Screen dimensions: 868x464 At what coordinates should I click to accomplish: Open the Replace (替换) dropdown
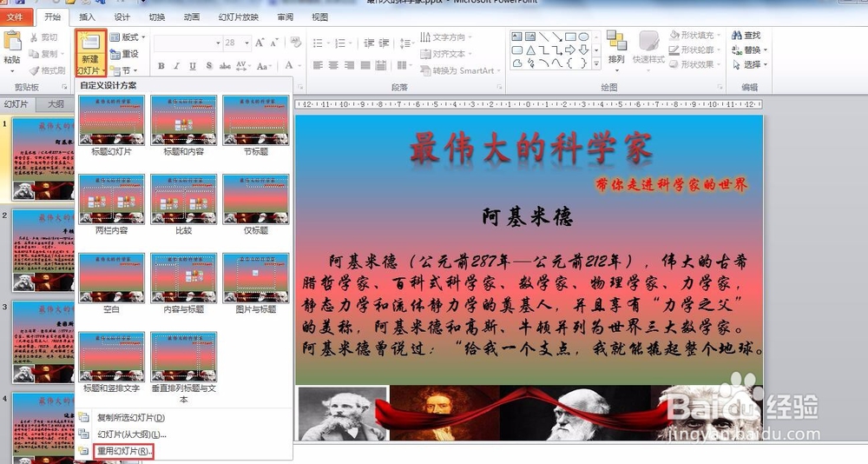coord(750,50)
